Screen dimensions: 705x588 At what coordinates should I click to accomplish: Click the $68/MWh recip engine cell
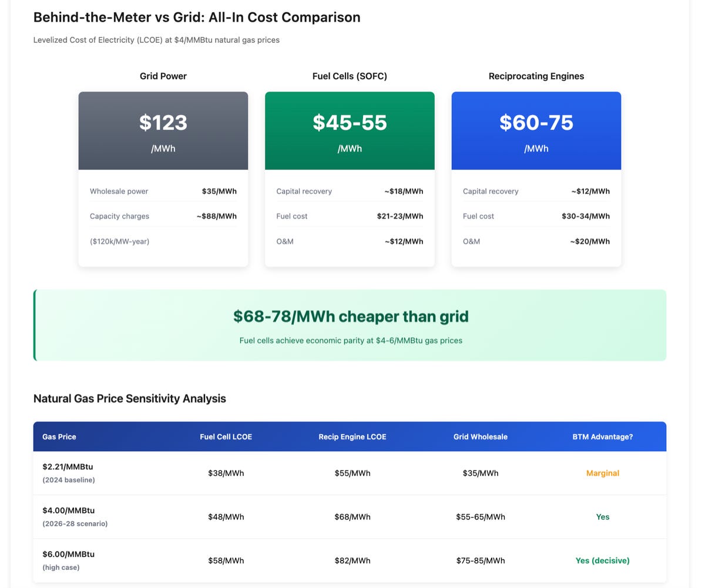click(352, 517)
